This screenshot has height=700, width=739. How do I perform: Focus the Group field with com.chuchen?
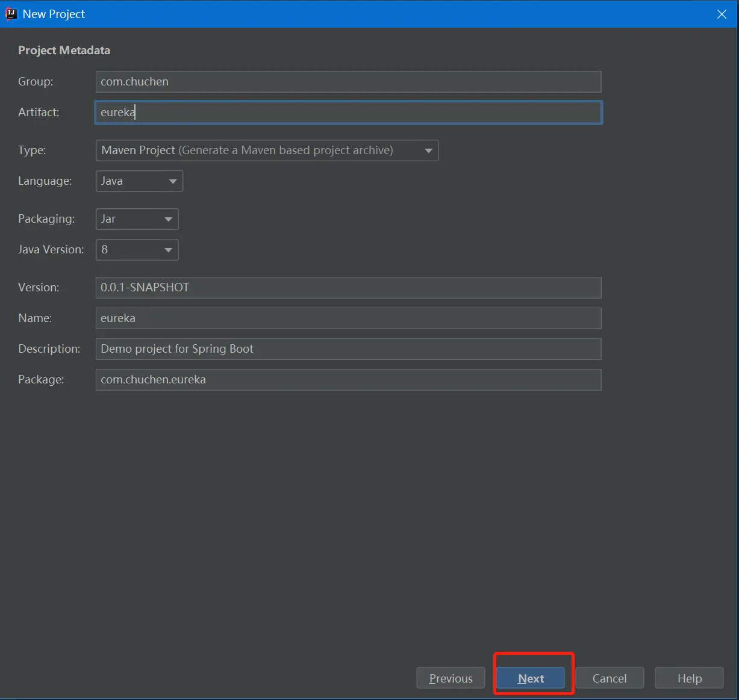point(348,82)
